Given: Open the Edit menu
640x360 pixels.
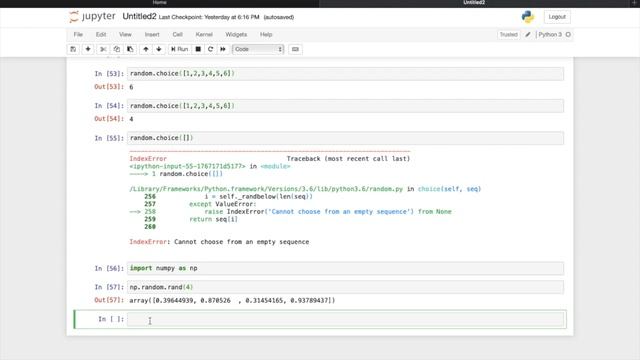Looking at the screenshot, I should pos(101,35).
